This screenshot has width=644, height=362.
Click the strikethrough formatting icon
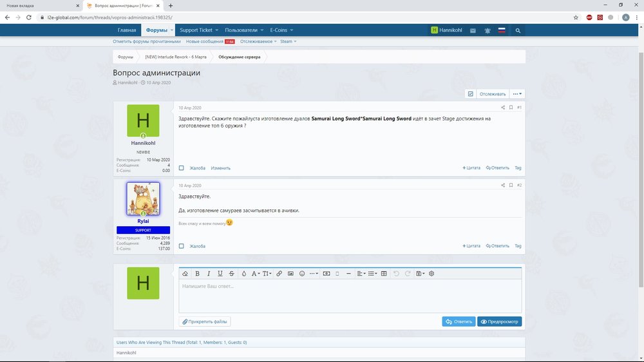click(232, 274)
